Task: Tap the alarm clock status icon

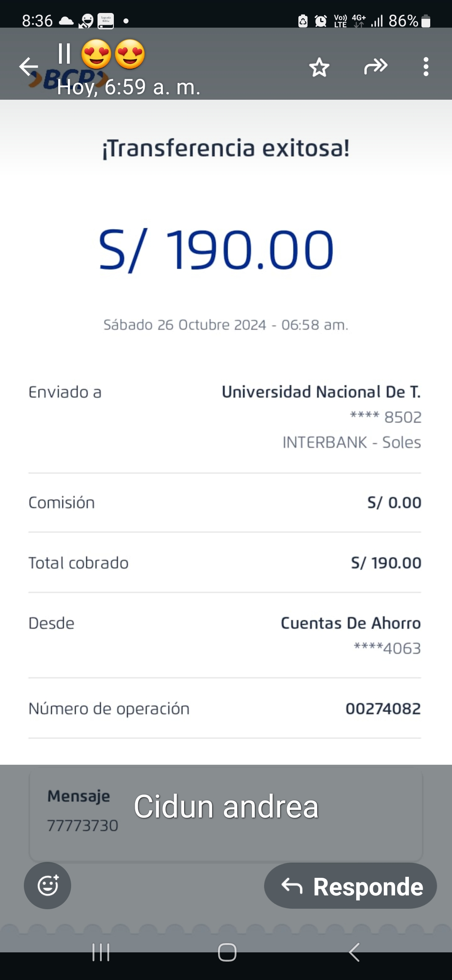Action: [321, 21]
